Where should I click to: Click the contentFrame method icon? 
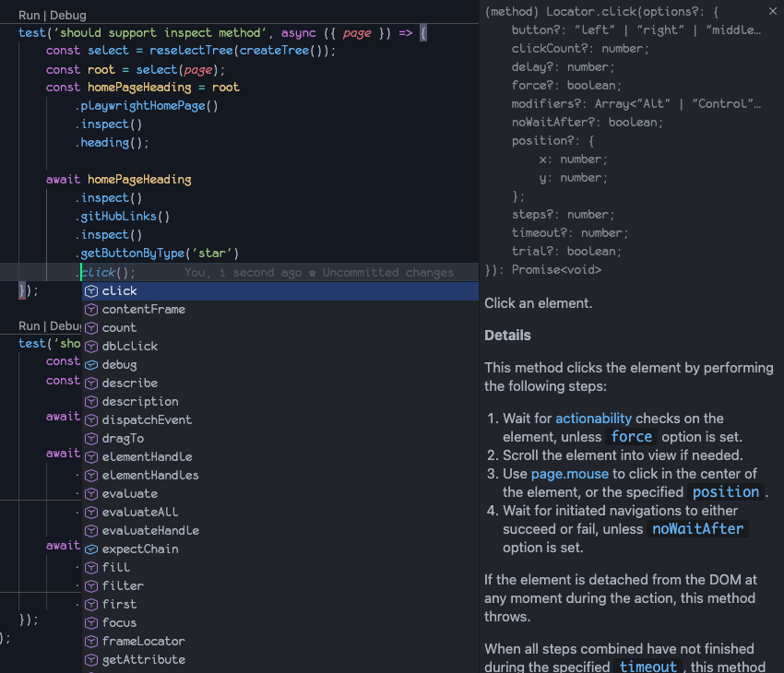[90, 309]
